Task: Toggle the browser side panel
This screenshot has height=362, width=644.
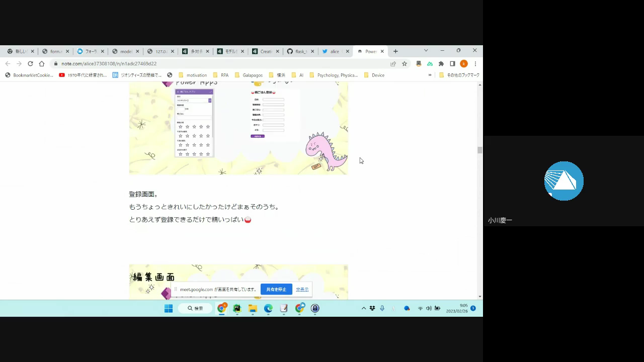Action: (x=452, y=64)
